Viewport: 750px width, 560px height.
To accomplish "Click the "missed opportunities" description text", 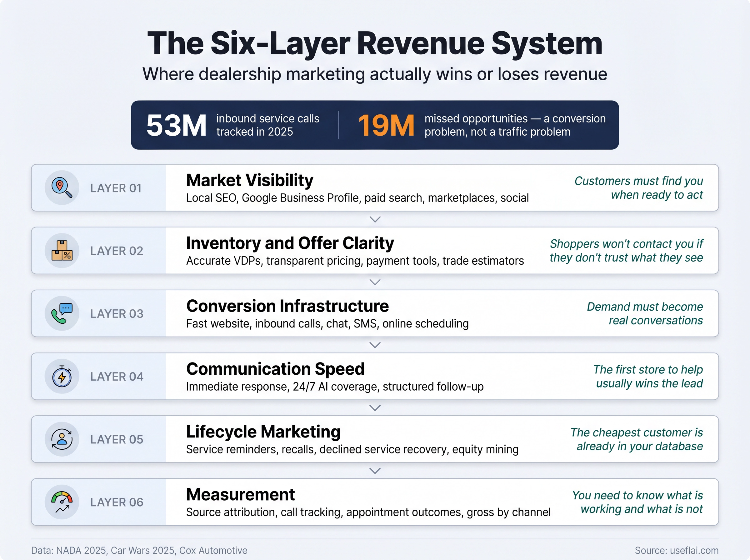I will (x=515, y=125).
